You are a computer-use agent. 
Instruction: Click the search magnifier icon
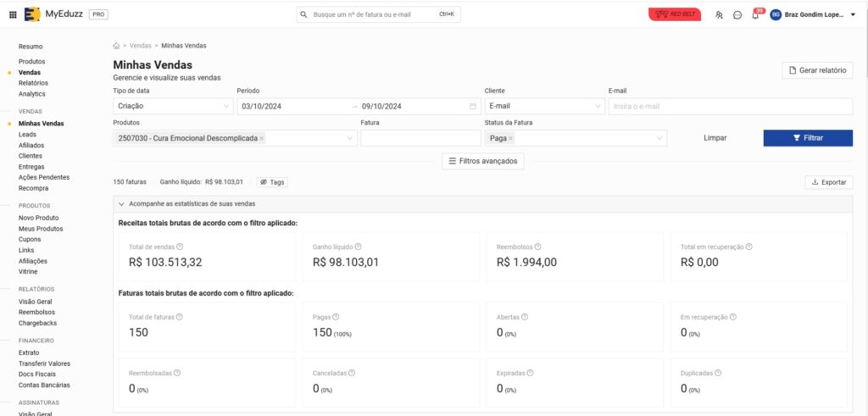(304, 15)
